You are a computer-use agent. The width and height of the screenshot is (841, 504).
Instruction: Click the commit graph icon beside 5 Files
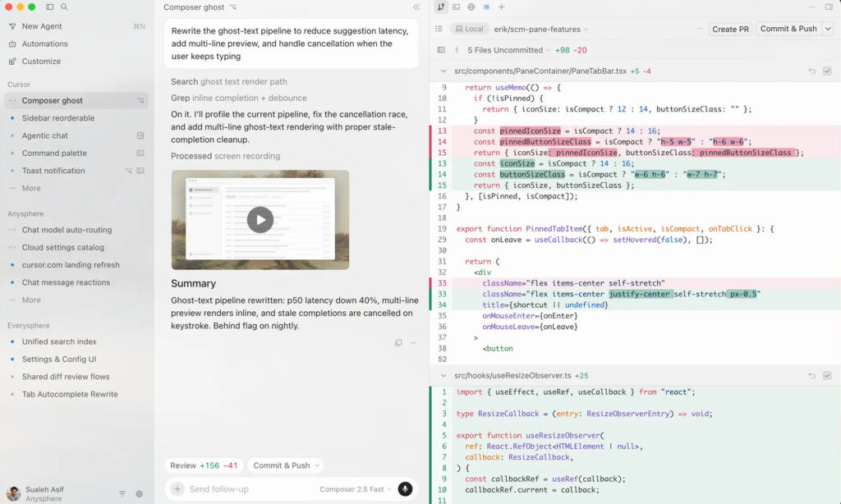pyautogui.click(x=457, y=50)
